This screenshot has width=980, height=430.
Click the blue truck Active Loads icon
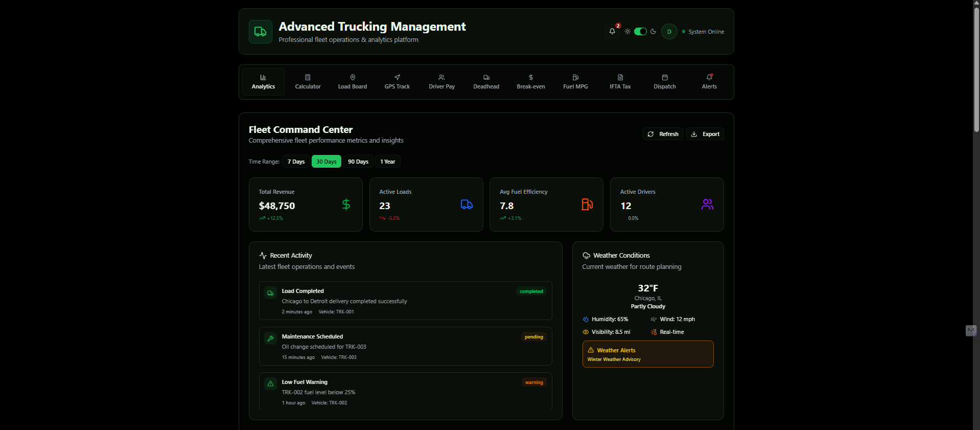pos(466,205)
